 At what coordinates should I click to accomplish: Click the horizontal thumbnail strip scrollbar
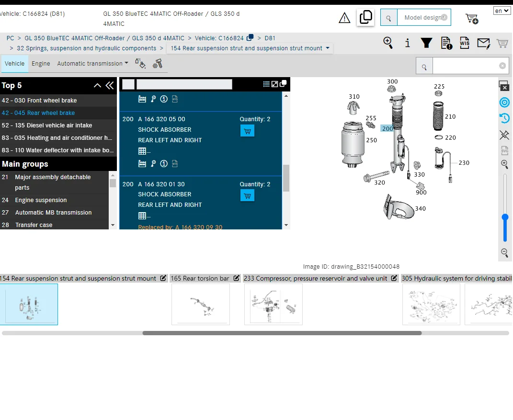[x=282, y=333]
